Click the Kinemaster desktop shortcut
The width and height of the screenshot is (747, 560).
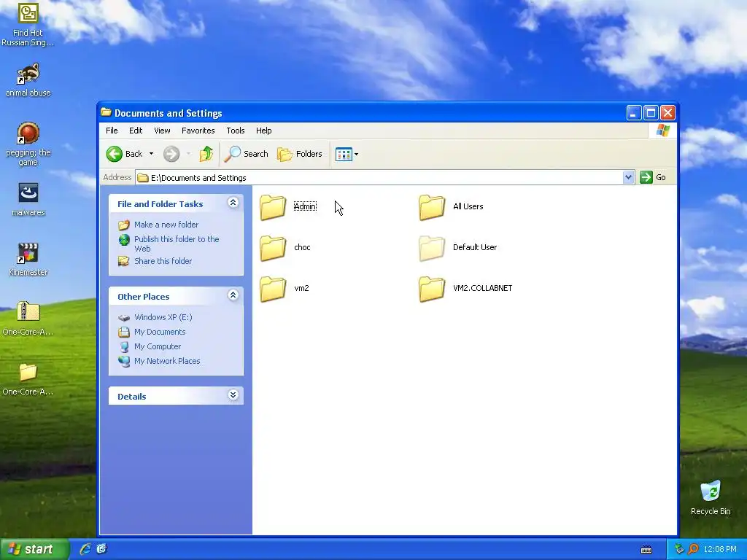pyautogui.click(x=28, y=253)
